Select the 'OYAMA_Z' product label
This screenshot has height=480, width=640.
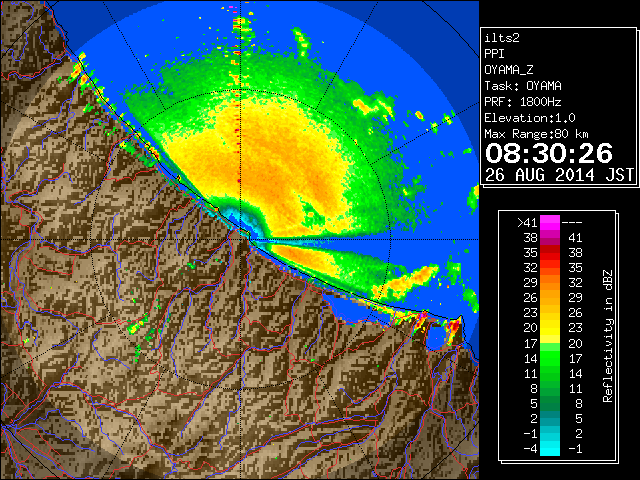pos(509,70)
